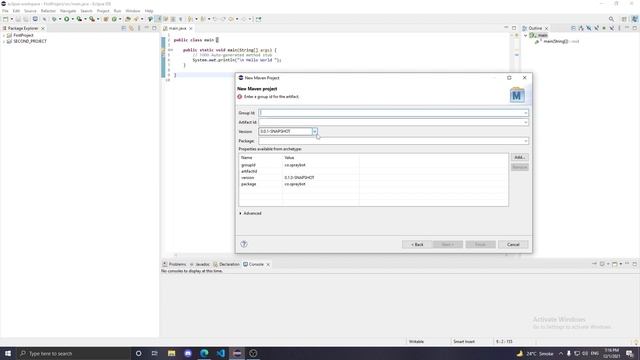Viewport: 640px width, 360px height.
Task: Open the Outline view menu (three dots)
Action: [619, 28]
